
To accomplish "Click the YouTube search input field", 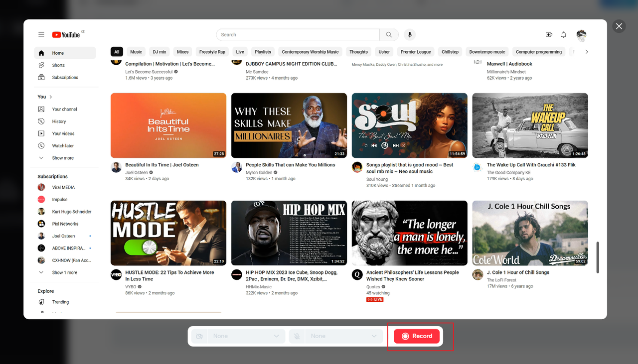I will 298,35.
